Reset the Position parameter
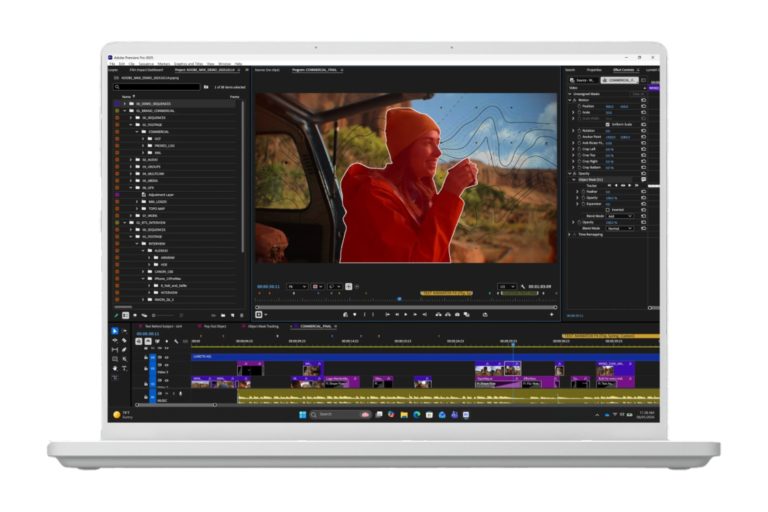Image resolution: width=768 pixels, height=512 pixels. tap(644, 106)
